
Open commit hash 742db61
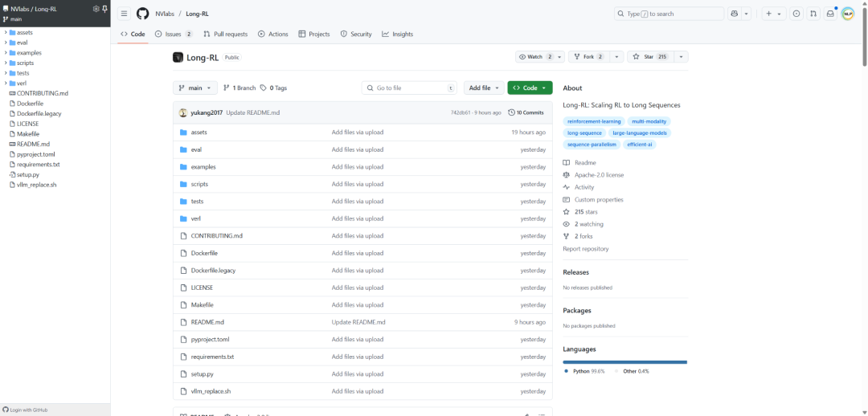(461, 112)
